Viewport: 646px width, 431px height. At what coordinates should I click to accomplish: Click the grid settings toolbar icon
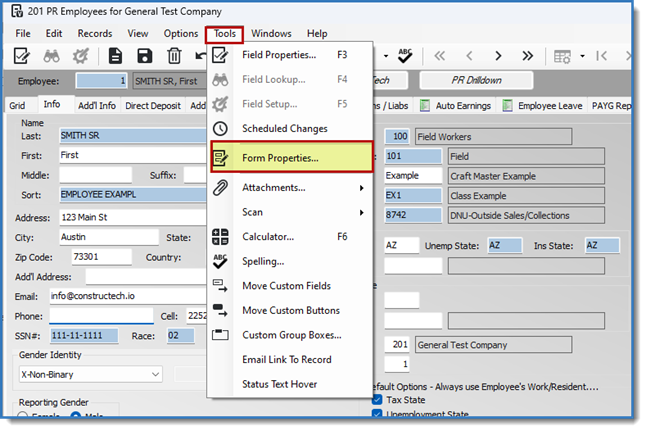pos(562,56)
